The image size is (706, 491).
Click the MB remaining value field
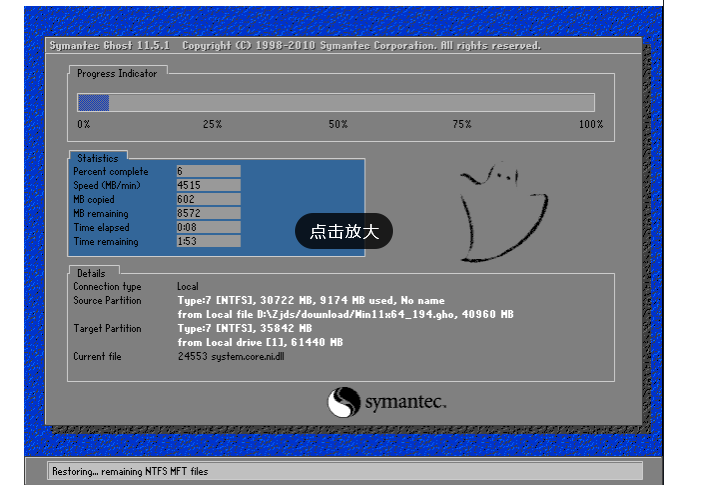[208, 213]
